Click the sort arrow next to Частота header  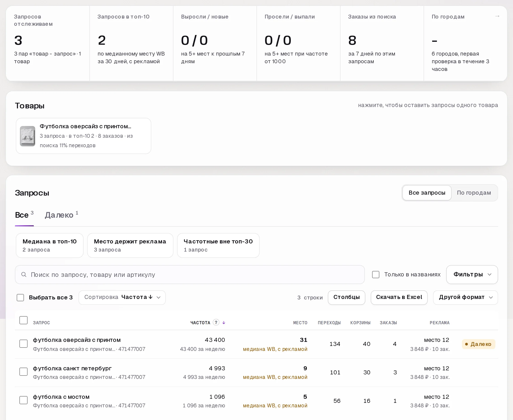pos(224,322)
